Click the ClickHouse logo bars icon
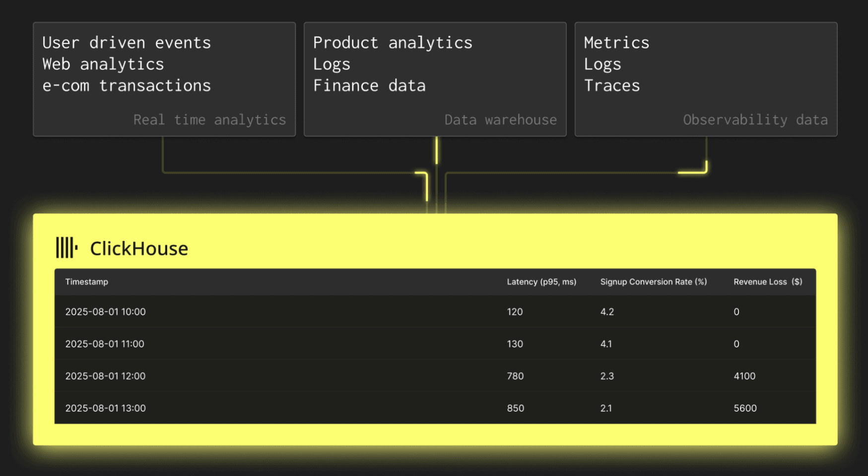 (67, 247)
